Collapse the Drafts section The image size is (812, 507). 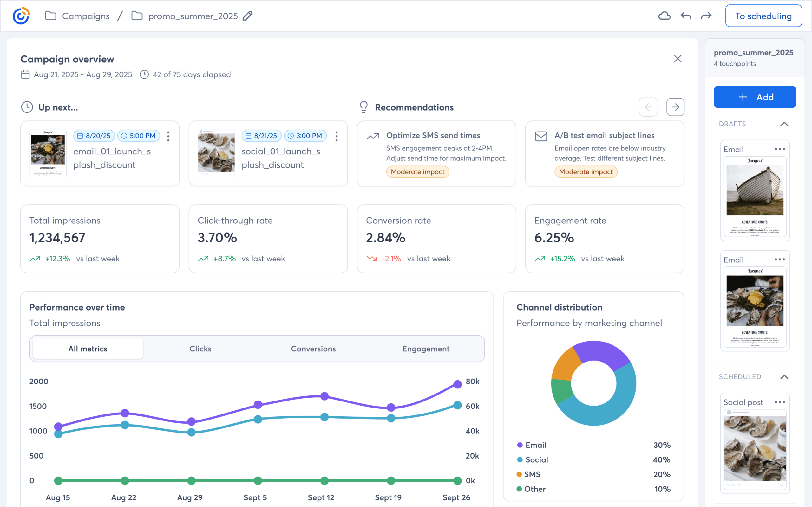tap(784, 124)
